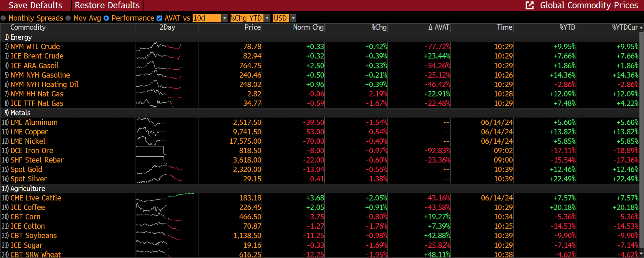Viewport: 644px width, 258px height.
Task: Click the Save Defaults button
Action: 36,5
